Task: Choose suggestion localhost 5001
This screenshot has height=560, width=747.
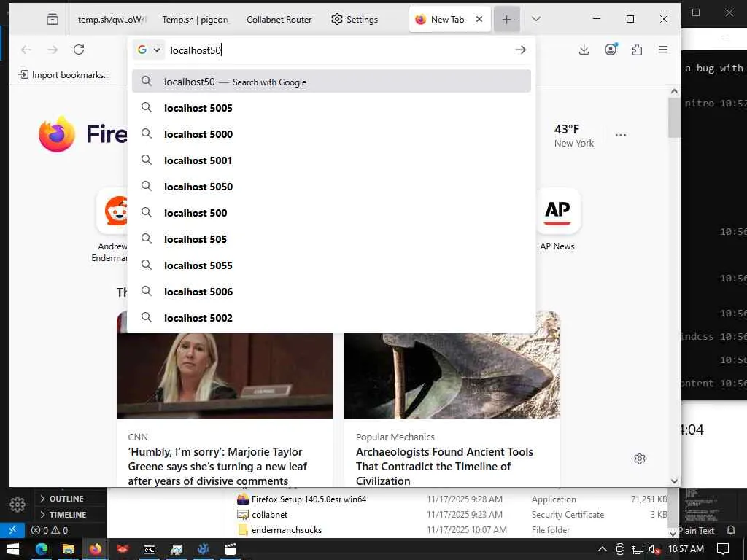Action: click(332, 160)
